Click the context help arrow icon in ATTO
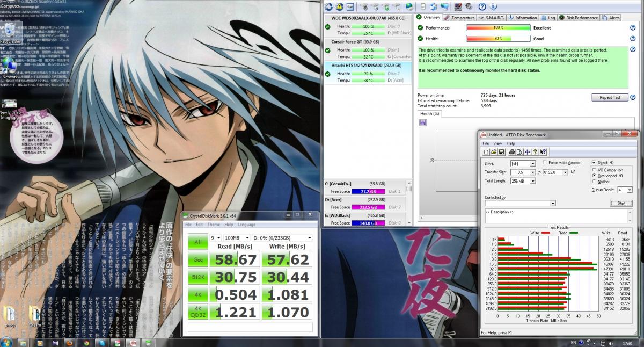644x347 pixels. click(x=543, y=152)
